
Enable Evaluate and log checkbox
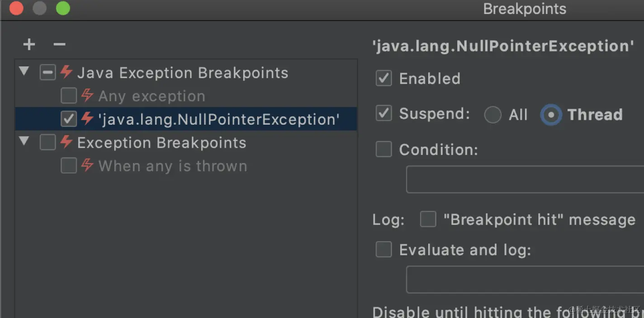384,249
